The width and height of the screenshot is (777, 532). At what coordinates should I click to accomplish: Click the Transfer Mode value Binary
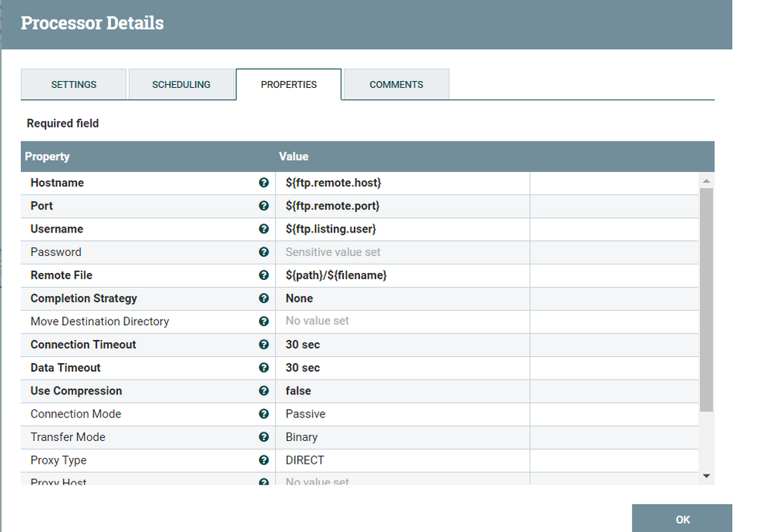click(x=301, y=437)
